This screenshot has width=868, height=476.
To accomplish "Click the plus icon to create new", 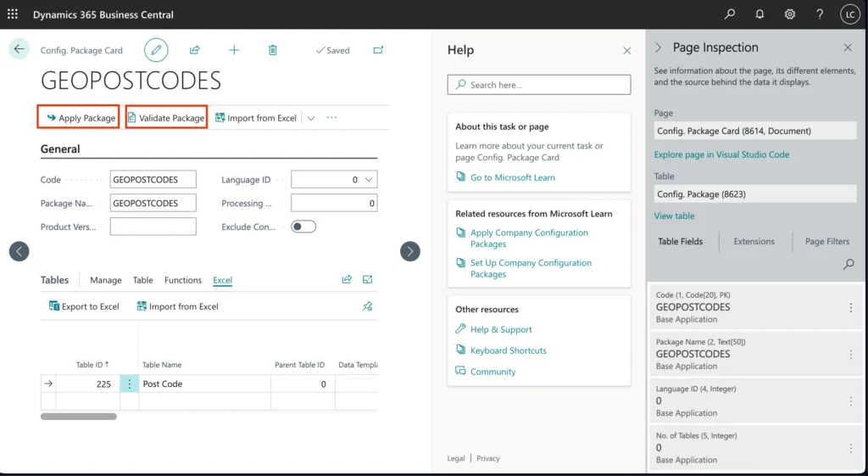I will [x=234, y=50].
